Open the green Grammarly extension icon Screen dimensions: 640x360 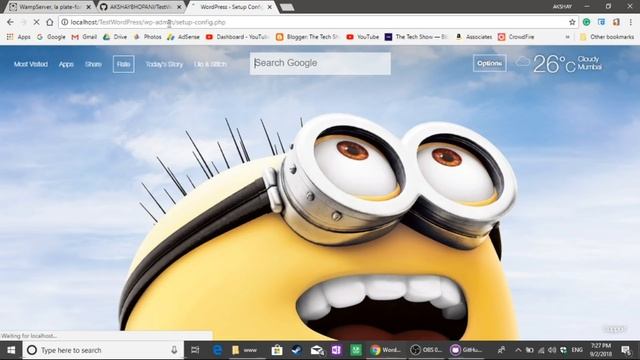[587, 22]
